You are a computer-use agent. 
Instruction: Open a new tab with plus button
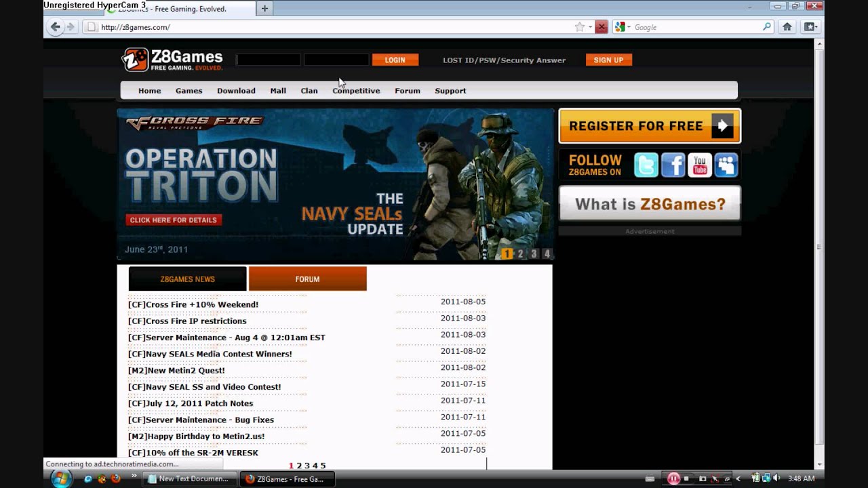click(264, 8)
